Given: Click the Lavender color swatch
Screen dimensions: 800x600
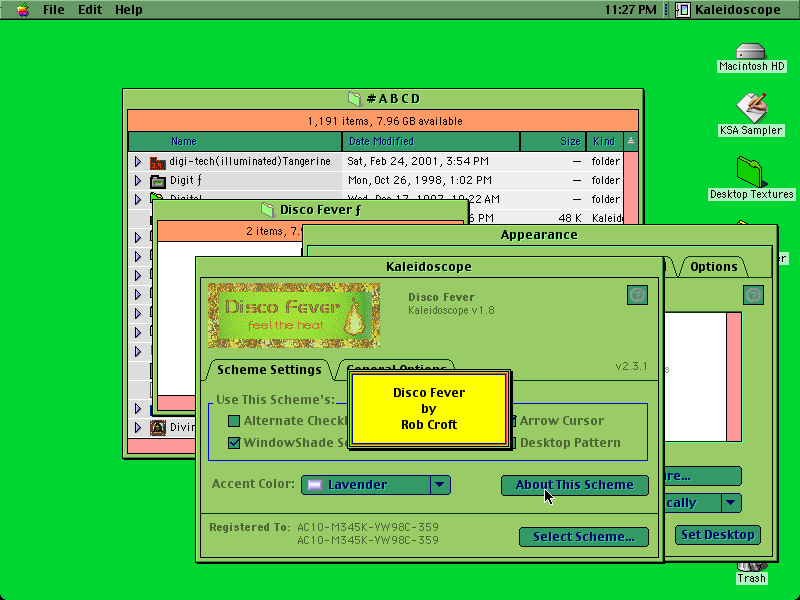Looking at the screenshot, I should click(x=314, y=485).
